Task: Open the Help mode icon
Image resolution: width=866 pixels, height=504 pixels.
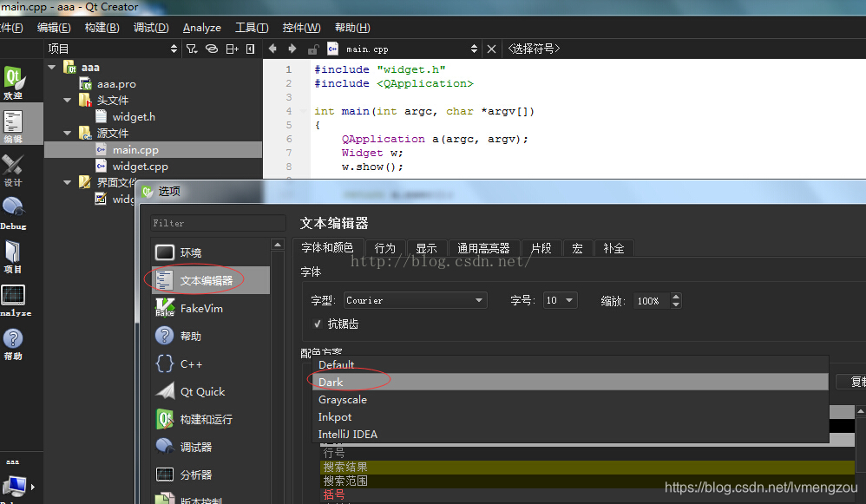Action: (13, 344)
